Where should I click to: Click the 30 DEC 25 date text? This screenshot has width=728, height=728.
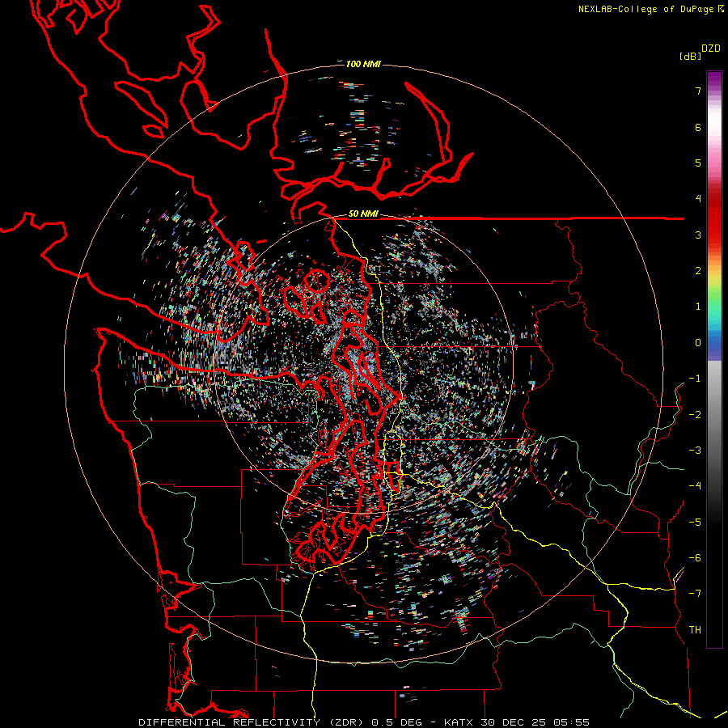(x=512, y=722)
